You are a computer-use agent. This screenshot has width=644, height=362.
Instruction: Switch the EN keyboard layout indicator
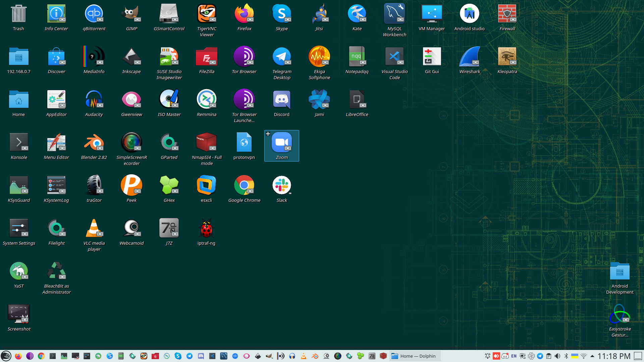click(514, 356)
